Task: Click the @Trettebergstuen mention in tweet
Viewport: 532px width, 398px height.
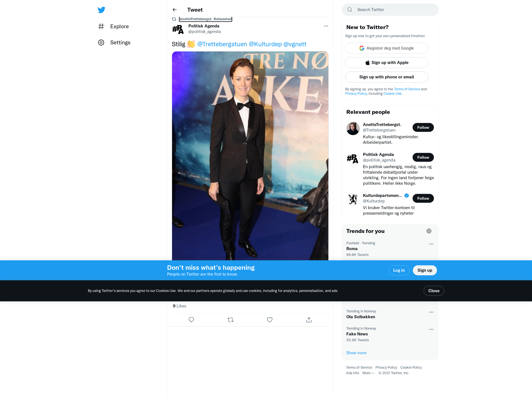Action: click(x=222, y=44)
